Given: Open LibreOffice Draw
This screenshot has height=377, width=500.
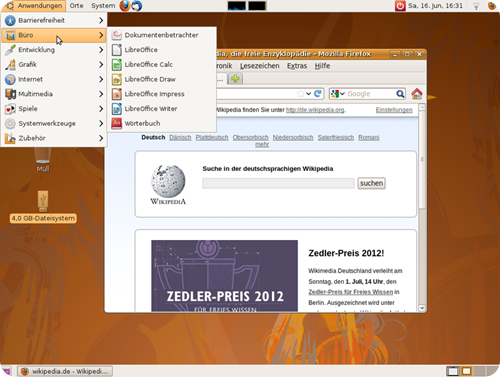Looking at the screenshot, I should point(162,79).
